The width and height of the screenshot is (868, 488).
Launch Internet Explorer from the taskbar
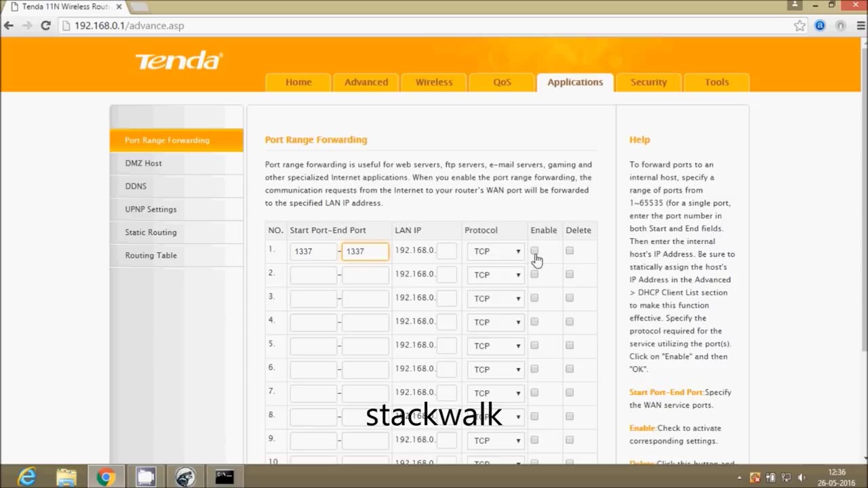click(27, 476)
